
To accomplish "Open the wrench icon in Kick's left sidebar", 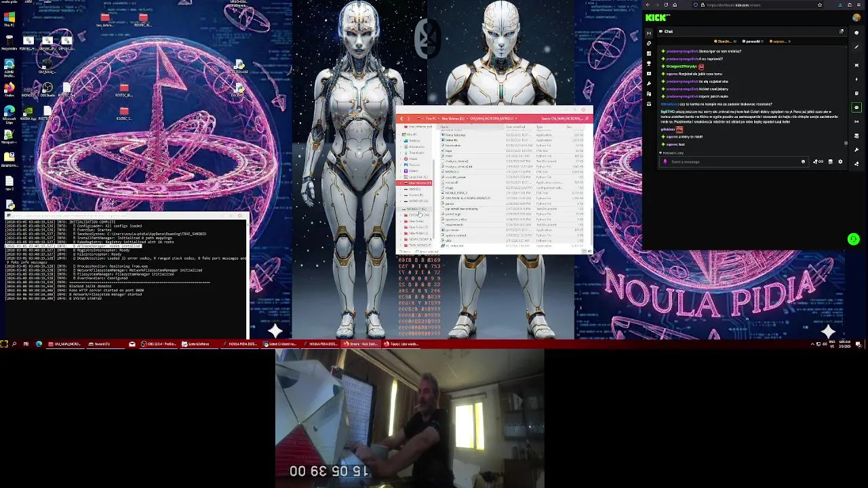I will pos(649,83).
